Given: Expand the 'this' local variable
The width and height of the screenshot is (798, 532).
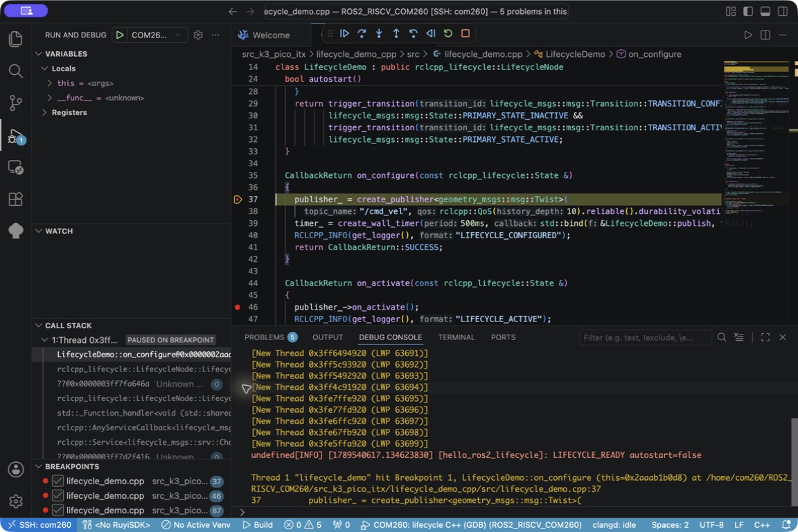Looking at the screenshot, I should 49,83.
